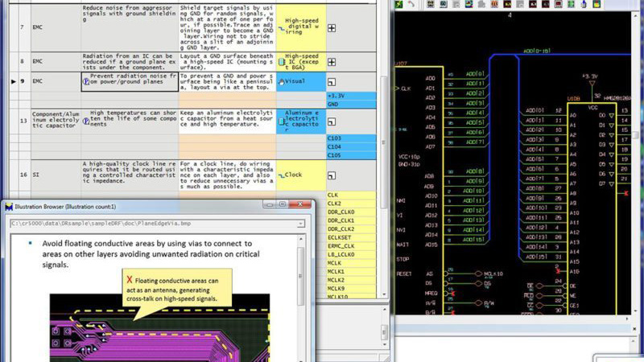Viewport: 644px width, 362px height.
Task: Click the Clock waveform icon in row 16
Action: 281,175
